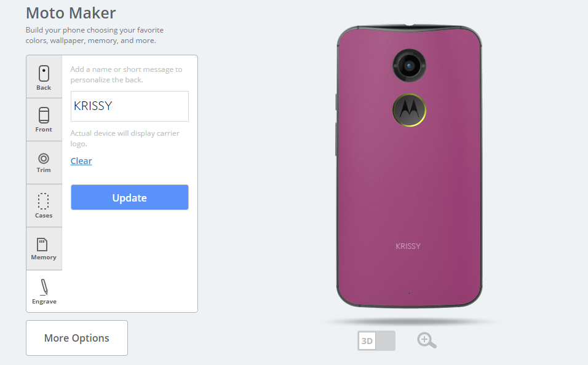Open the Memory storage options

44,248
